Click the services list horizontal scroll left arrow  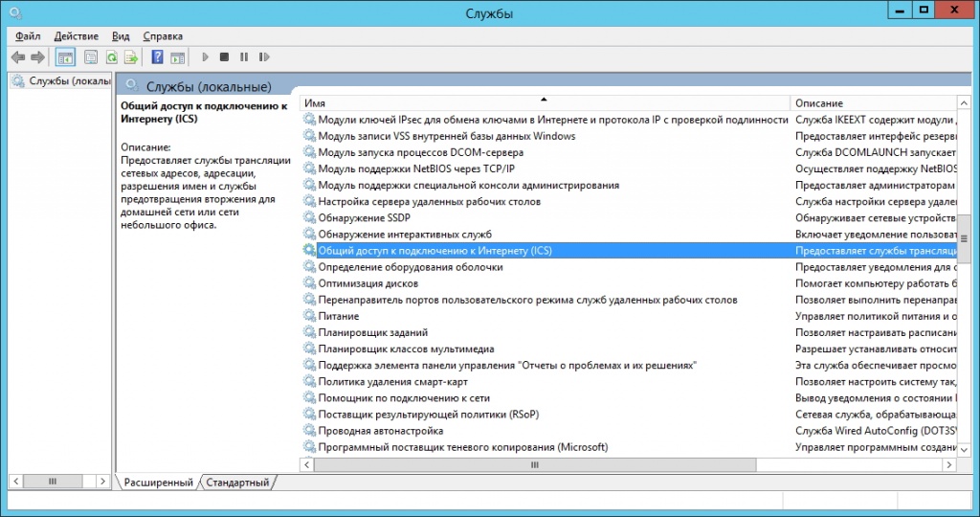[307, 464]
